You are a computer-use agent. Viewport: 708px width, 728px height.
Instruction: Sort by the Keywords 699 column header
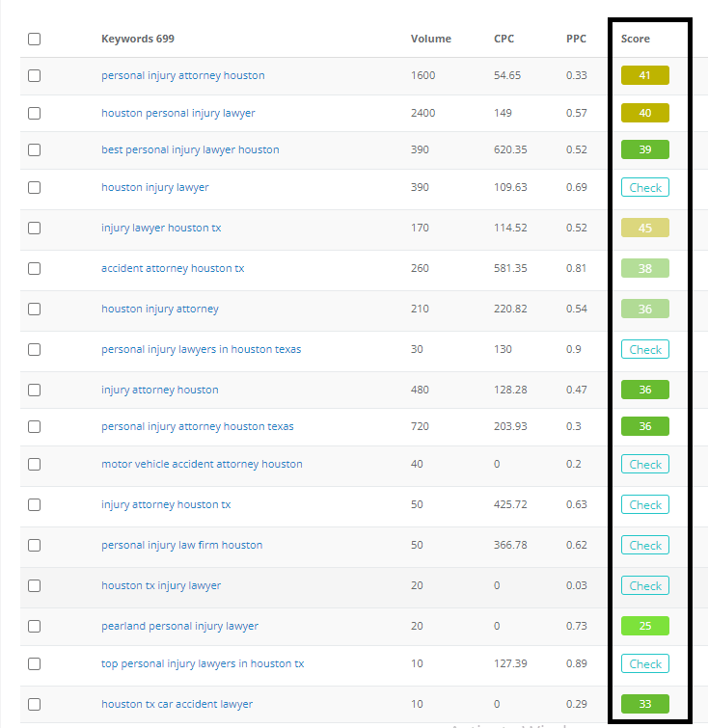click(x=138, y=39)
